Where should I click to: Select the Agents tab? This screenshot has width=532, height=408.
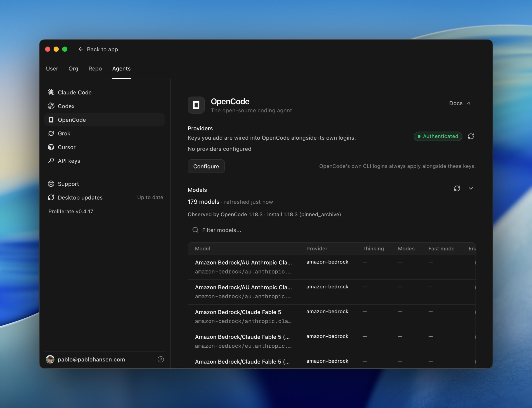tap(121, 69)
